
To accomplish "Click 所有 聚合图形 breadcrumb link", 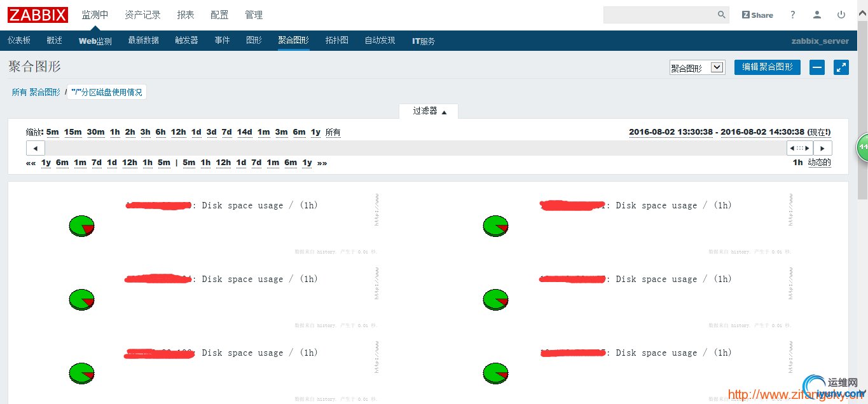I will [x=36, y=92].
